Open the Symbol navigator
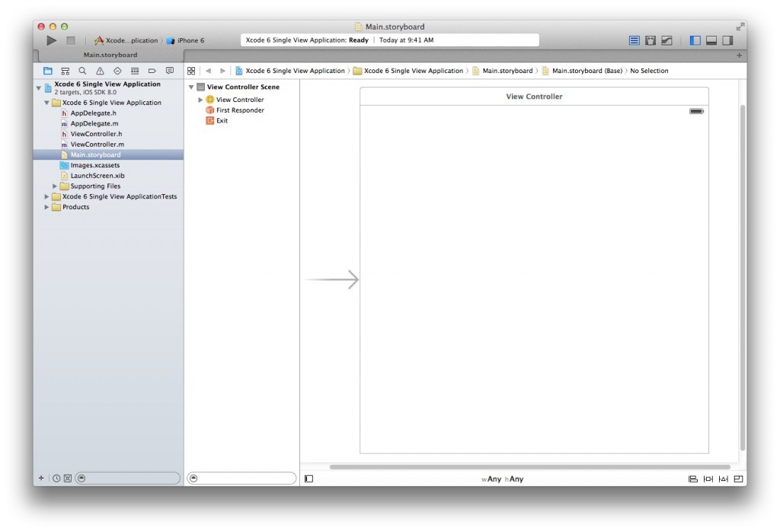This screenshot has height=532, width=780. pos(66,70)
